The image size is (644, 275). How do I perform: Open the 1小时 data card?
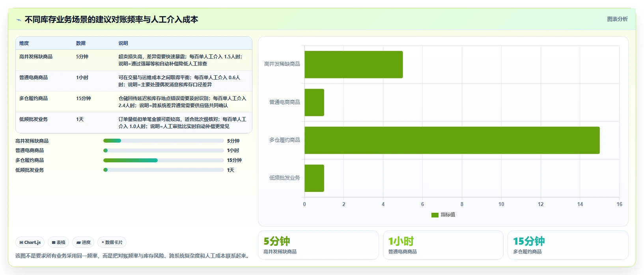point(443,245)
